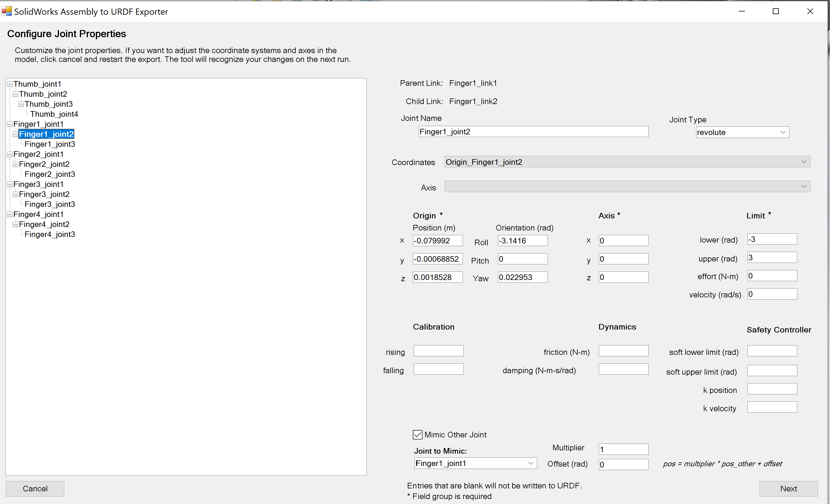
Task: Click the Axis z value field
Action: click(x=624, y=277)
